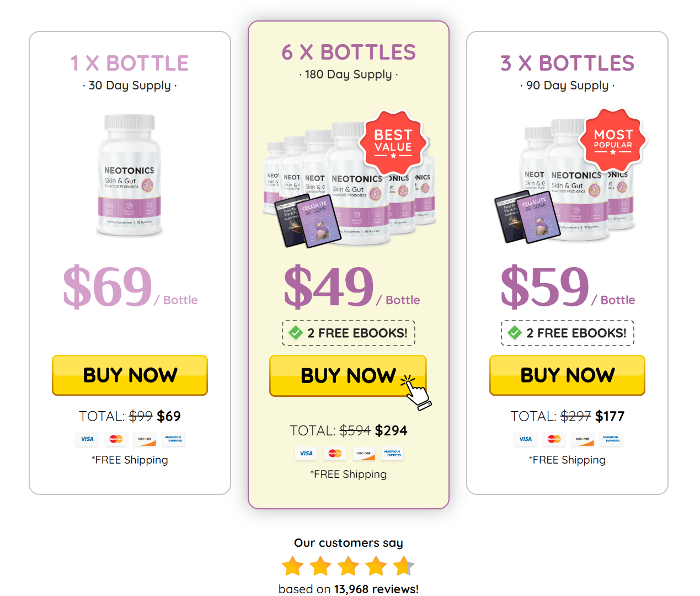
Task: Click Visa icon under 1 bottle total
Action: tap(87, 439)
